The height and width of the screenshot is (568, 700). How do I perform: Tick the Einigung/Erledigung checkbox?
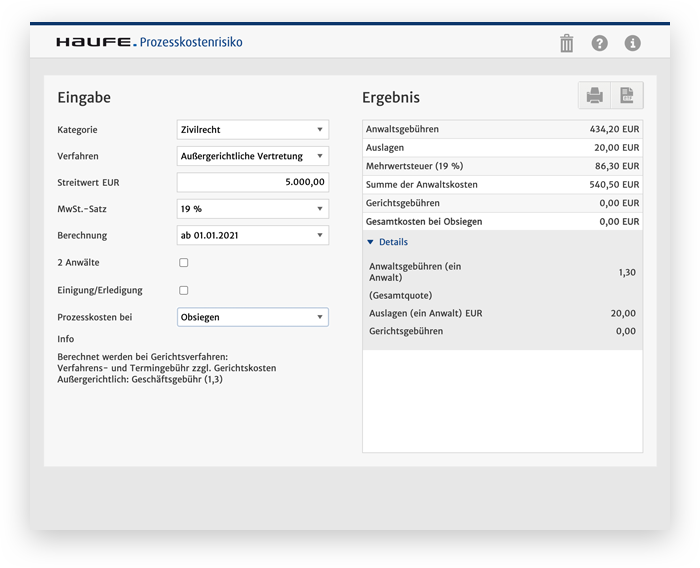click(183, 290)
